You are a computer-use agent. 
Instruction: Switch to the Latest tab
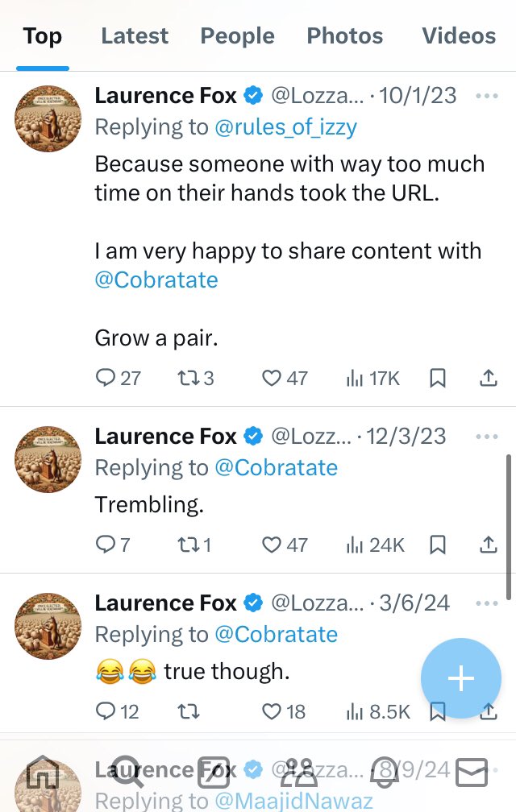tap(135, 36)
